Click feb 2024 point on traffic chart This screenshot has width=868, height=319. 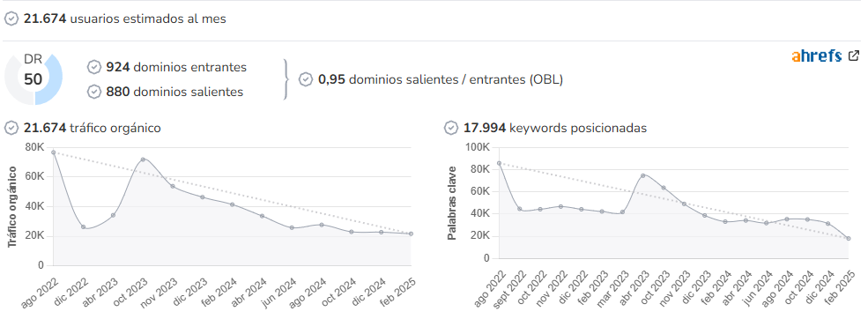coord(232,204)
